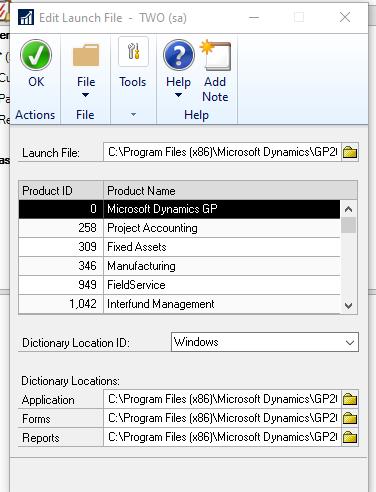Click the Launch File label
This screenshot has height=492, width=376.
click(51, 153)
